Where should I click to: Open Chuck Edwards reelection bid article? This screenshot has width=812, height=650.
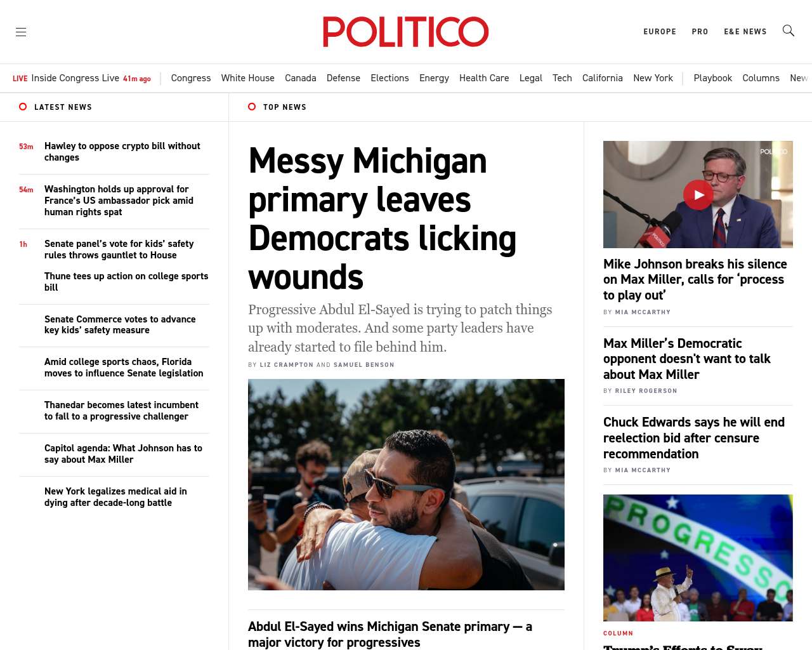point(694,438)
